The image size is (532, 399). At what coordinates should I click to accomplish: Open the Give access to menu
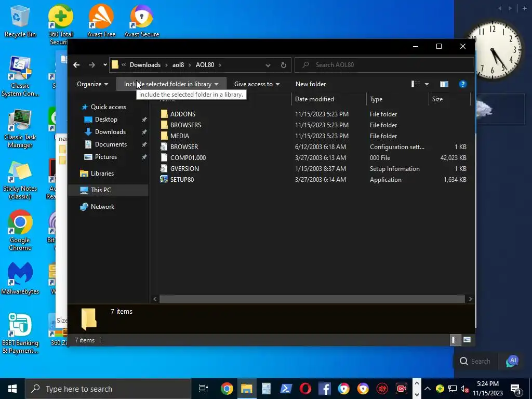pyautogui.click(x=257, y=84)
